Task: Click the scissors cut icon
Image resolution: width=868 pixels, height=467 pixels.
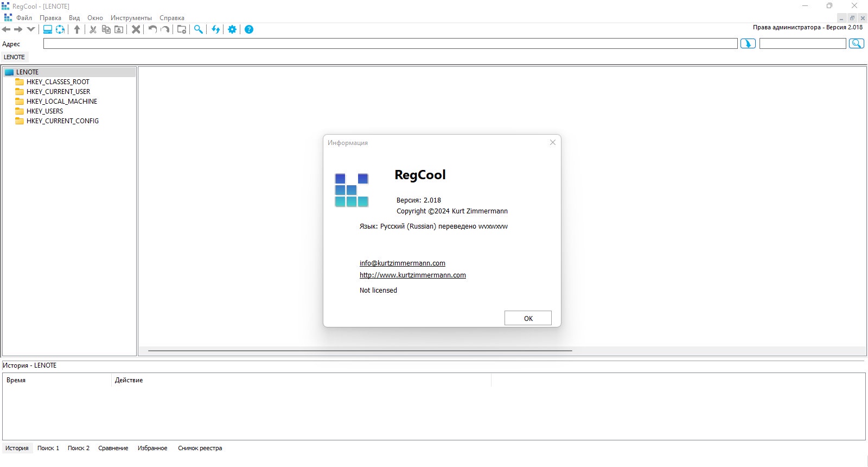Action: 93,29
